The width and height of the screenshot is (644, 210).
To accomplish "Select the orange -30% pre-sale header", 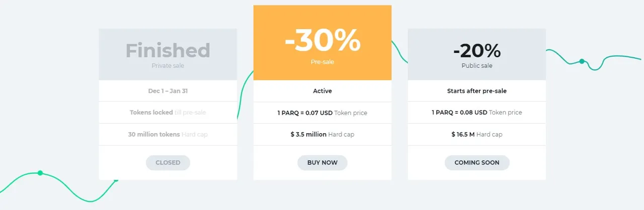I will click(x=323, y=43).
